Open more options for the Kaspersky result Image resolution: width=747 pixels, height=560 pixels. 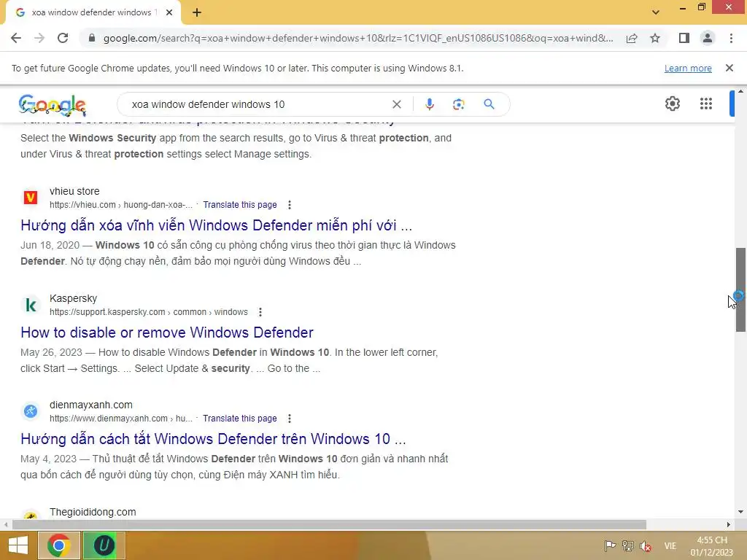(x=260, y=312)
